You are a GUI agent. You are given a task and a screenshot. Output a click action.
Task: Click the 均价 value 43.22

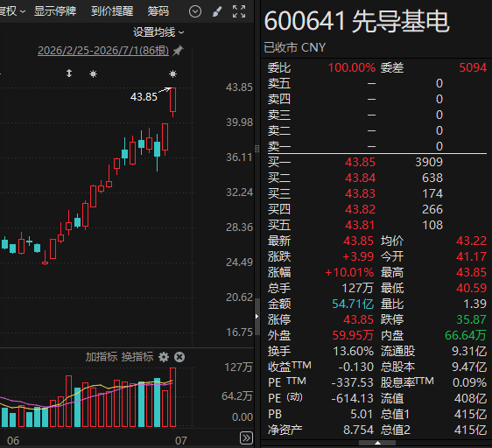coord(471,241)
